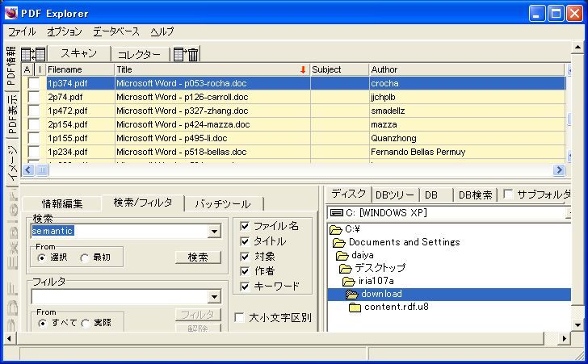Click the window vertical scrollbar down arrow

click(577, 325)
